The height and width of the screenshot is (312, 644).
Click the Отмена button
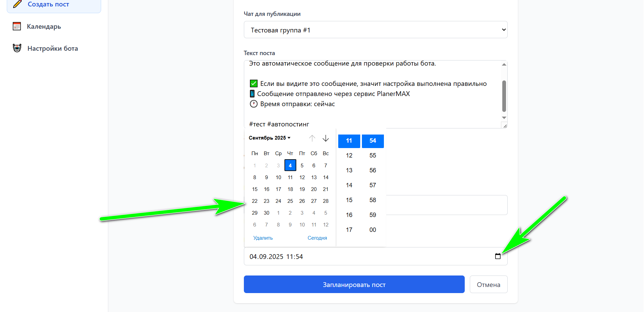coord(488,285)
